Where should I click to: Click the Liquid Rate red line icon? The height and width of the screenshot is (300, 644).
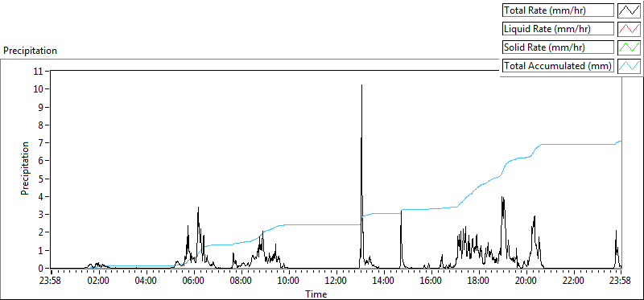[x=629, y=29]
